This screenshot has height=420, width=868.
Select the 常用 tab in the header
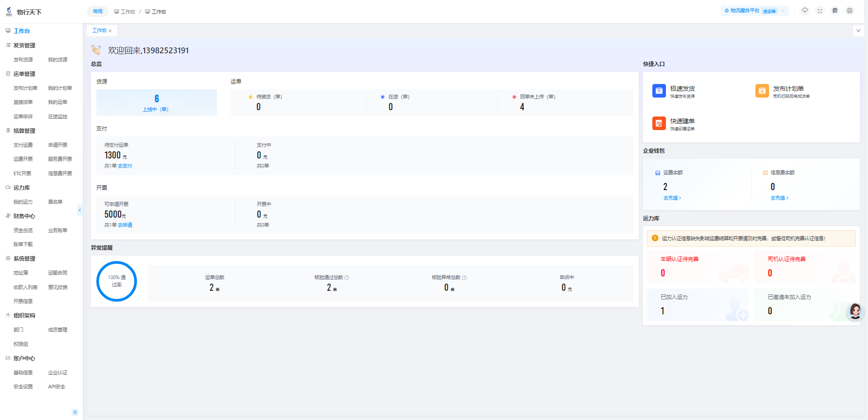point(98,11)
